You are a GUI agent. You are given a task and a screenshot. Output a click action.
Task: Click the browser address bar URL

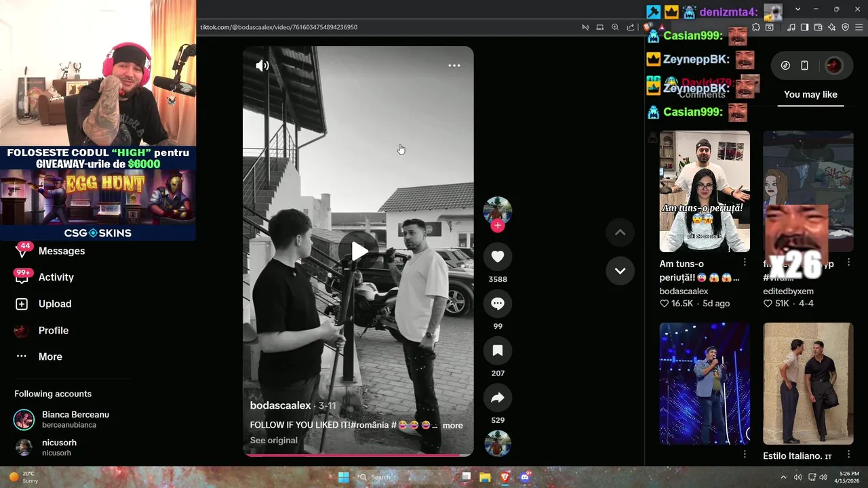click(x=279, y=27)
